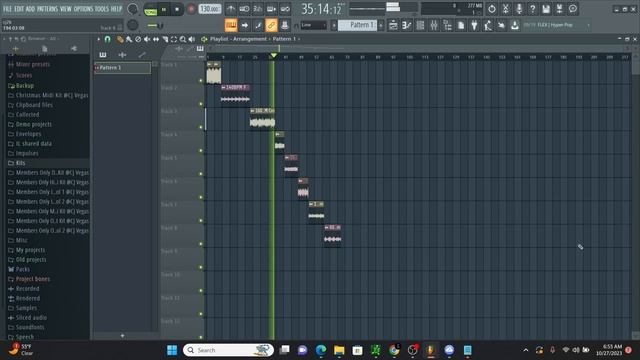Select the playlist delete tool
The image size is (640, 360).
(138, 39)
